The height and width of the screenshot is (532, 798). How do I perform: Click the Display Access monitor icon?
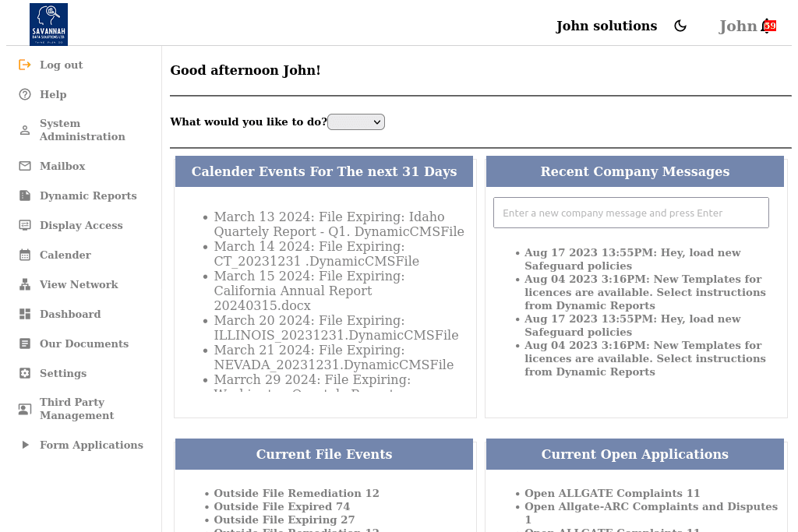coord(24,225)
